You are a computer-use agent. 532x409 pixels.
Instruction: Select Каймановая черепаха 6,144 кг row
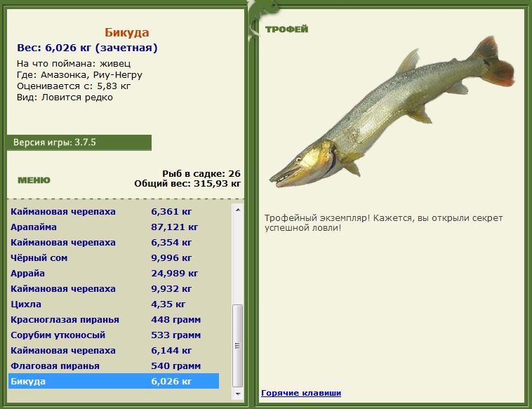114,350
